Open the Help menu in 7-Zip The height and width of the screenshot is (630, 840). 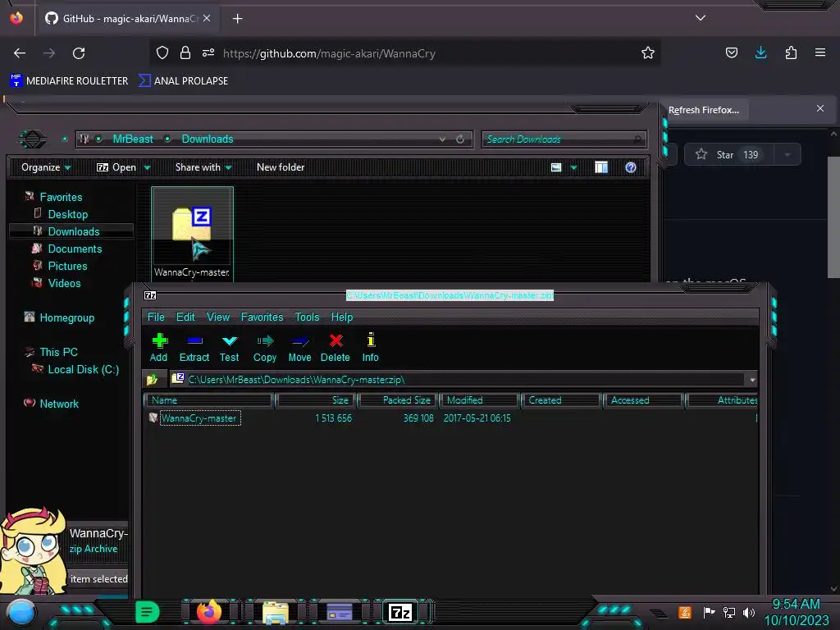tap(342, 317)
